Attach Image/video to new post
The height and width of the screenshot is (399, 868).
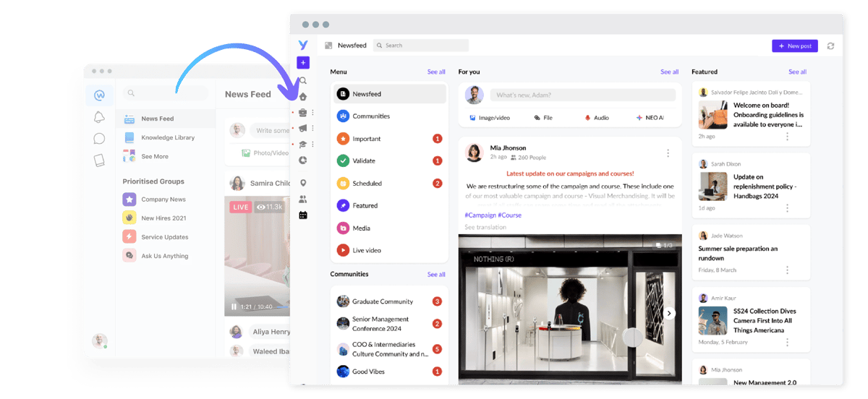[490, 118]
